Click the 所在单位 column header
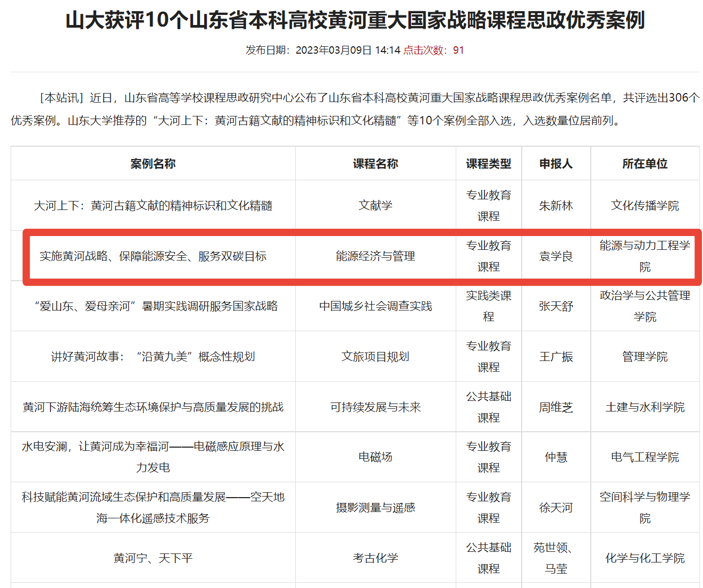This screenshot has width=703, height=588. (x=645, y=164)
